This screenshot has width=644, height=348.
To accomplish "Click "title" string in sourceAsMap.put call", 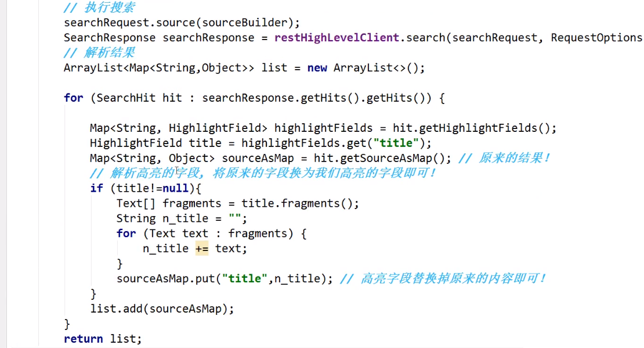I will coord(245,279).
